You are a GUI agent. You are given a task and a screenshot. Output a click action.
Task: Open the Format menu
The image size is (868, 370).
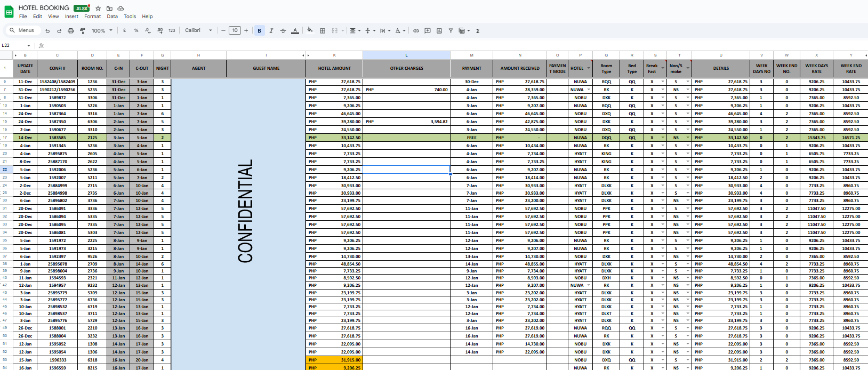tap(92, 17)
